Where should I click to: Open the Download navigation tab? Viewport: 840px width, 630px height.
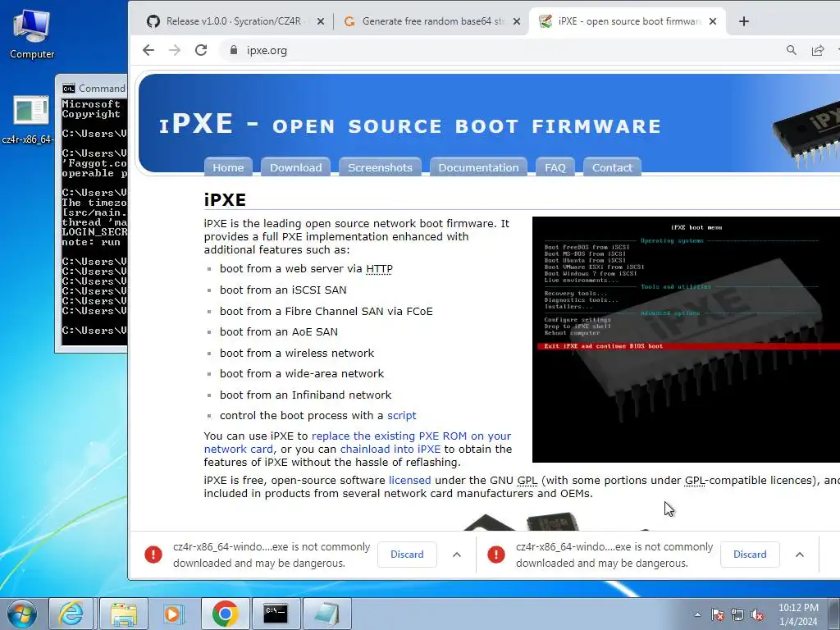[295, 167]
